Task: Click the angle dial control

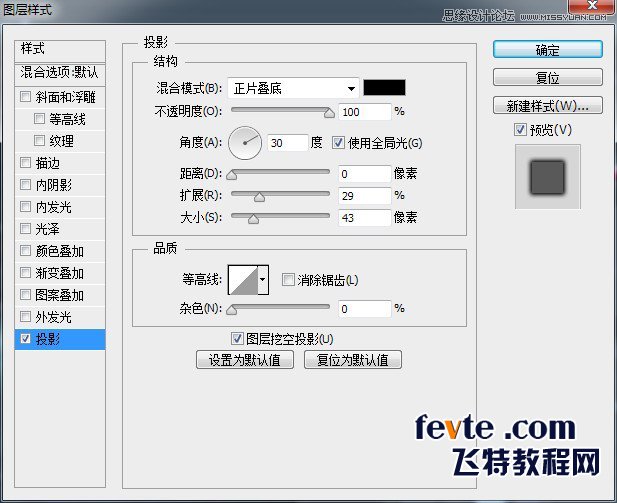Action: pos(245,143)
